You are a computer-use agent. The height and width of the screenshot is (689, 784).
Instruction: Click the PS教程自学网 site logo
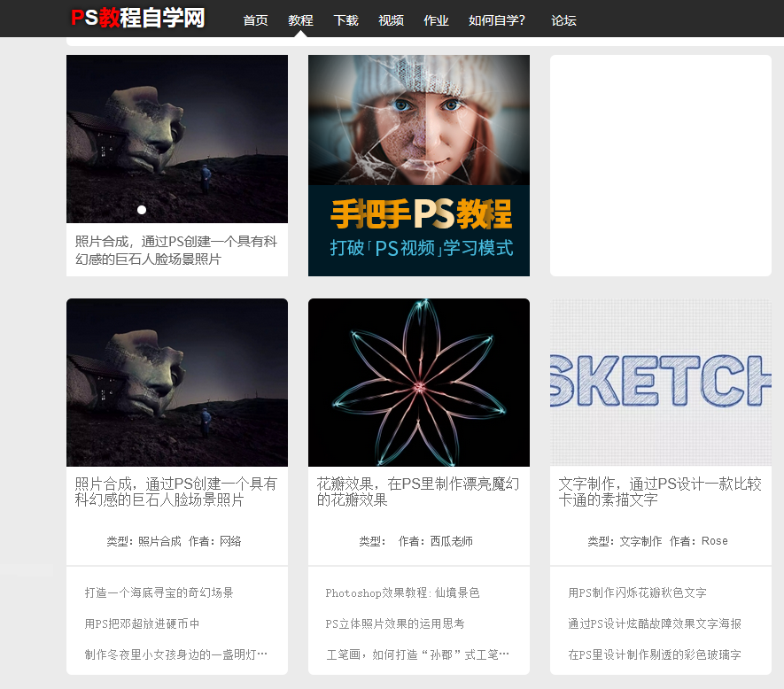(137, 16)
